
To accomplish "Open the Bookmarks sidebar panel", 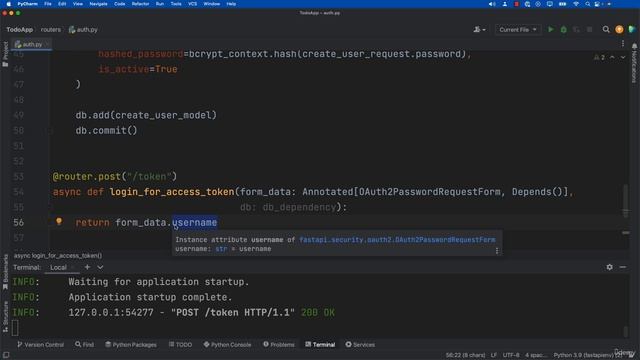I will click(5, 271).
